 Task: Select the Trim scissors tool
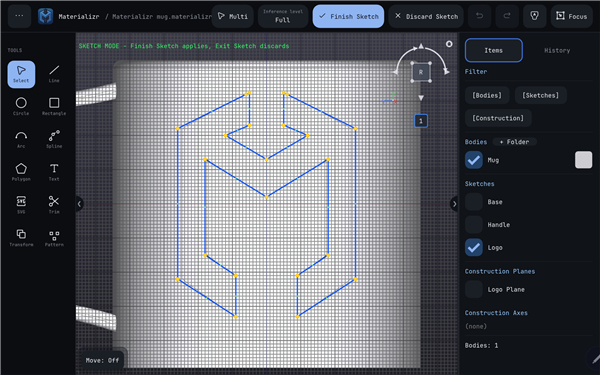point(54,205)
